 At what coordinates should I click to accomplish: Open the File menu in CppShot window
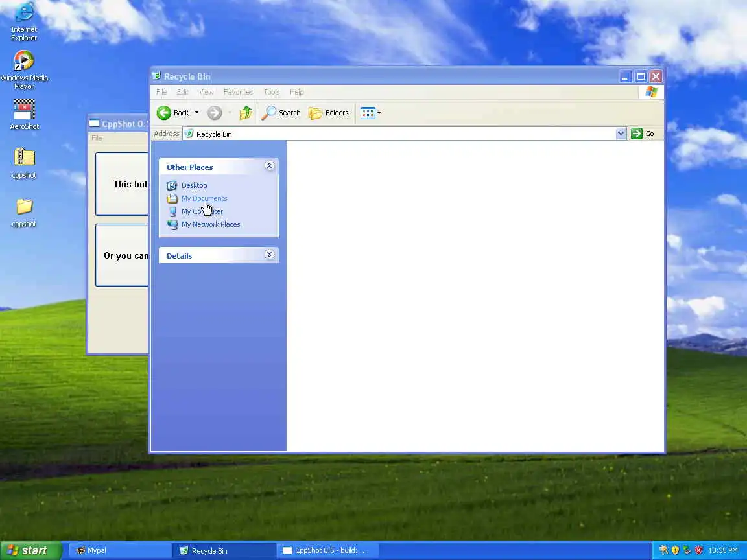(97, 138)
